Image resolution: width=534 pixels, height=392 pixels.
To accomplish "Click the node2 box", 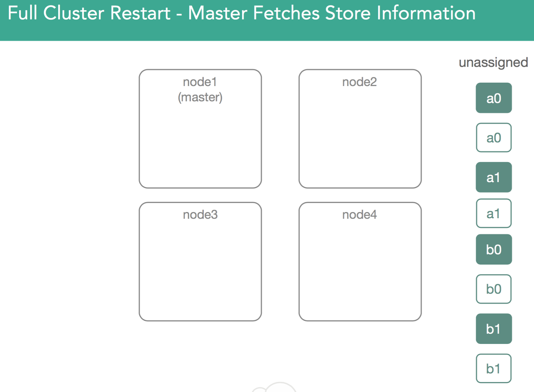I will (360, 129).
